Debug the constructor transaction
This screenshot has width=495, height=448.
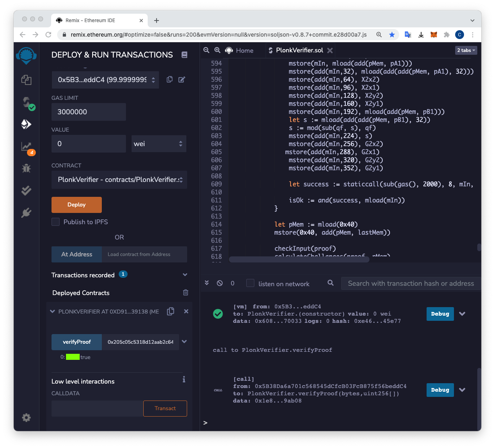tap(440, 314)
